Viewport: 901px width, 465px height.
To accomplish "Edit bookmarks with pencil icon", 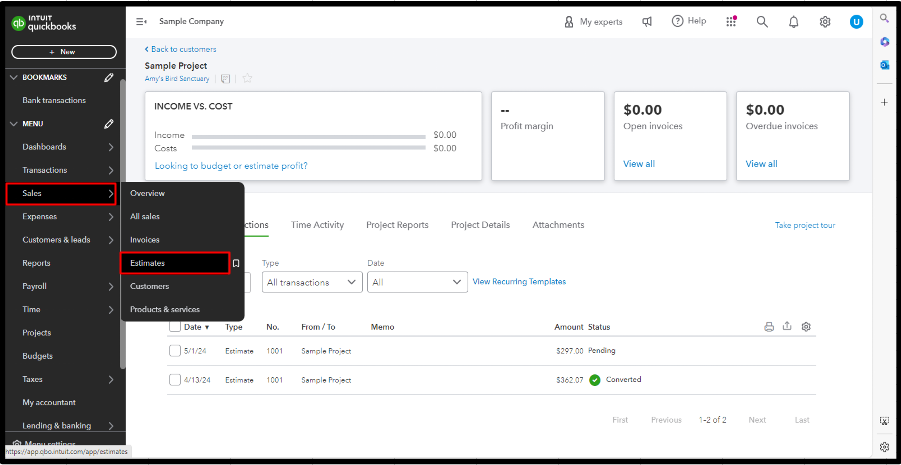I will pyautogui.click(x=109, y=78).
